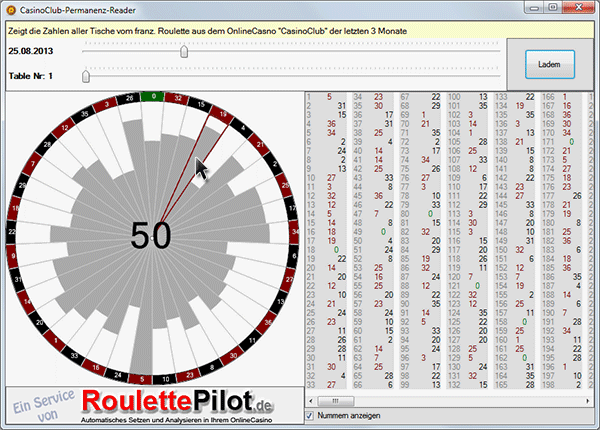
Task: Click the Table Nr slider thumb
Action: (x=86, y=76)
